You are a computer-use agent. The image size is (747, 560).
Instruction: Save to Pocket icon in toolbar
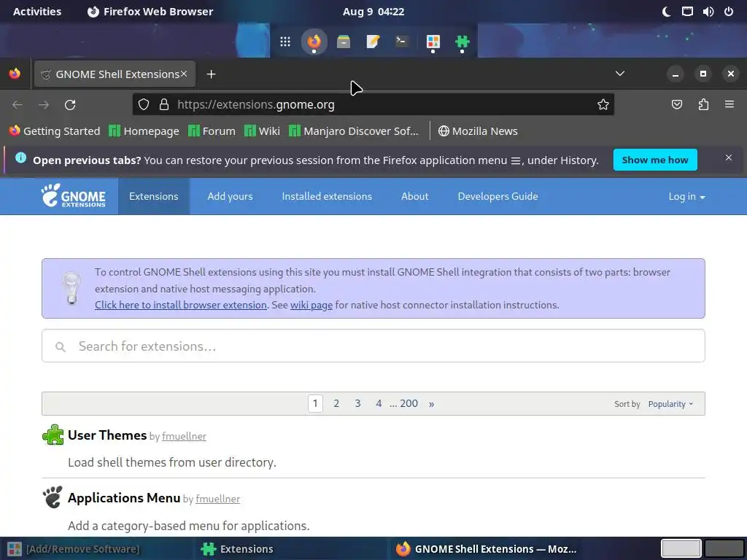677,105
